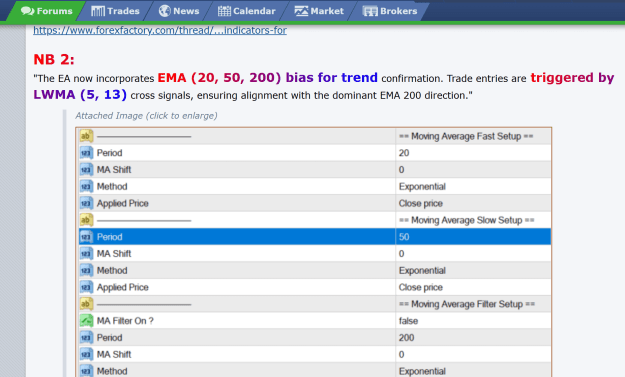Click the Brokers icon
Screen dimensions: 625x377
(370, 11)
